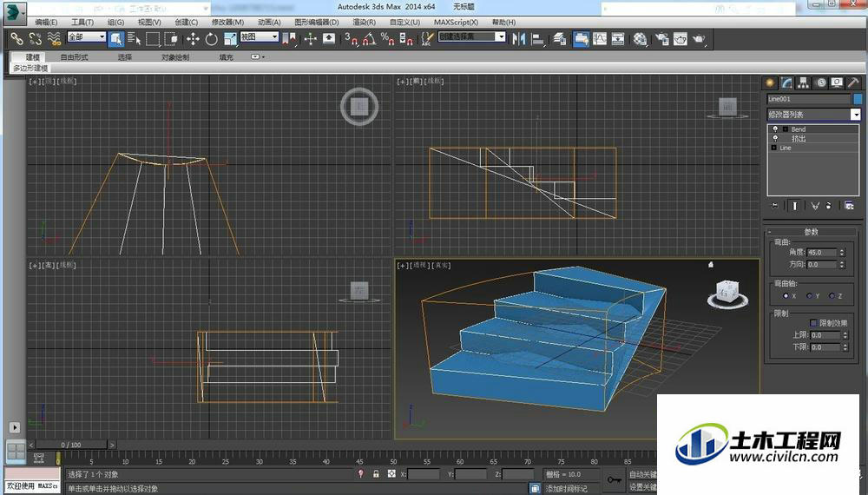Click the 方向 spinner arrows
This screenshot has width=868, height=495.
(x=842, y=265)
